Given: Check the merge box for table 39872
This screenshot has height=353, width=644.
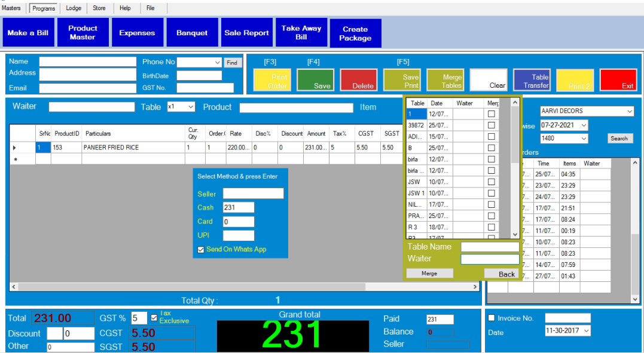Looking at the screenshot, I should 492,125.
